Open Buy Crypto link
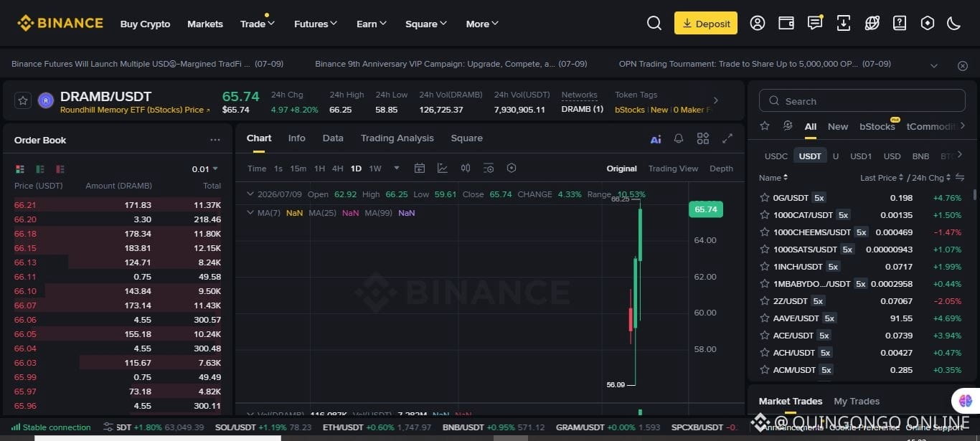 [x=145, y=24]
